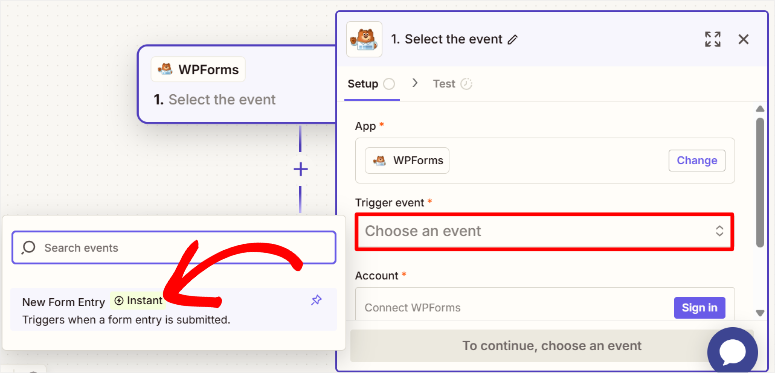Screen dimensions: 775x373
Task: Click the 'Triggers when a form entry is submitted.' text
Action: (127, 320)
